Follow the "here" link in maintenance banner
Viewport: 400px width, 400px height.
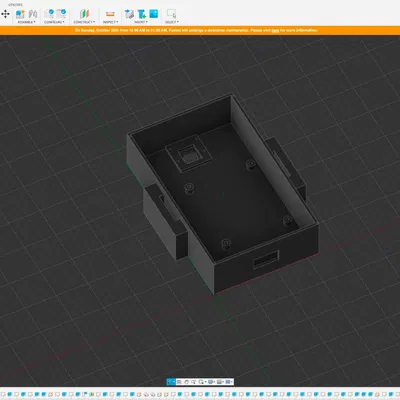tap(275, 30)
